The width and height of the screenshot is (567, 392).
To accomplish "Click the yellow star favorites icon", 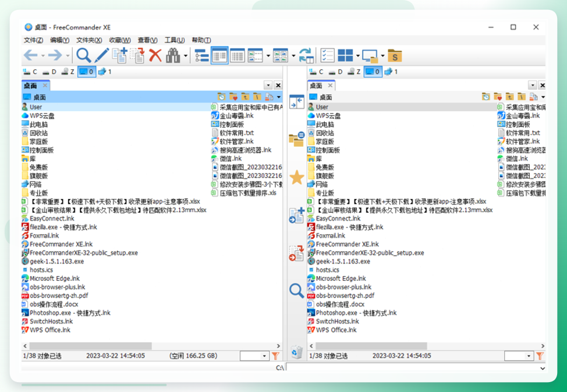I will coord(296,177).
